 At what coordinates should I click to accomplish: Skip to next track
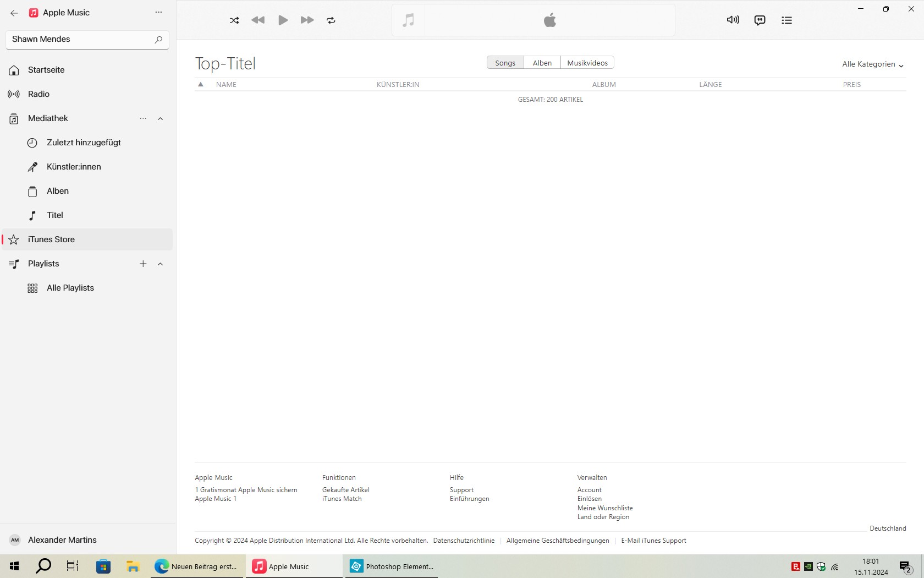point(307,20)
